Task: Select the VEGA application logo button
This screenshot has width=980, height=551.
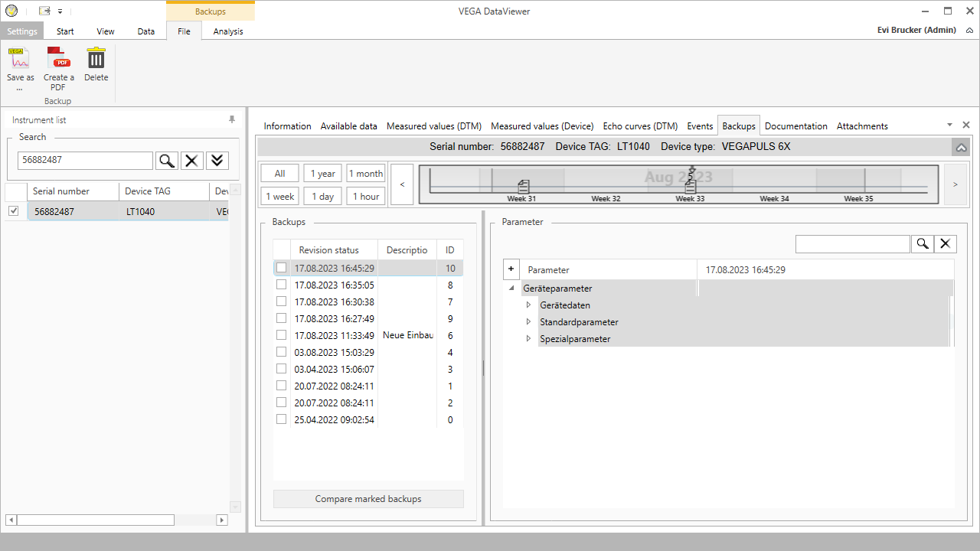Action: (x=10, y=11)
